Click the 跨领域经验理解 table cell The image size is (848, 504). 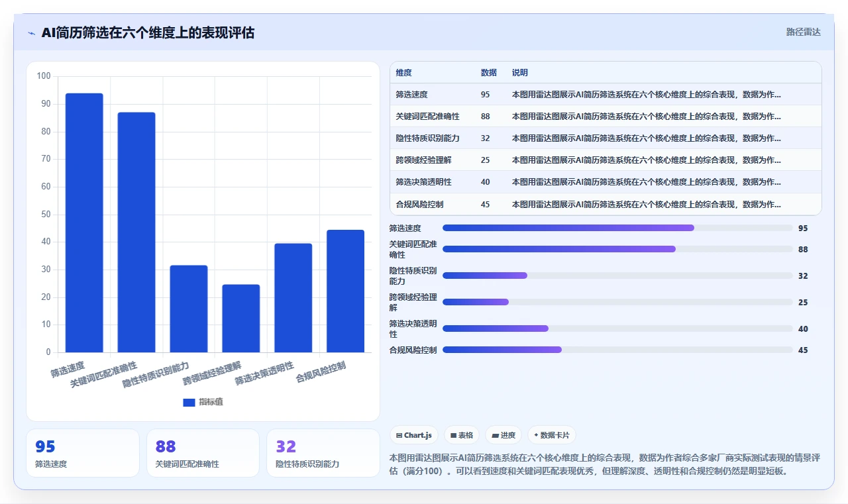tap(424, 160)
